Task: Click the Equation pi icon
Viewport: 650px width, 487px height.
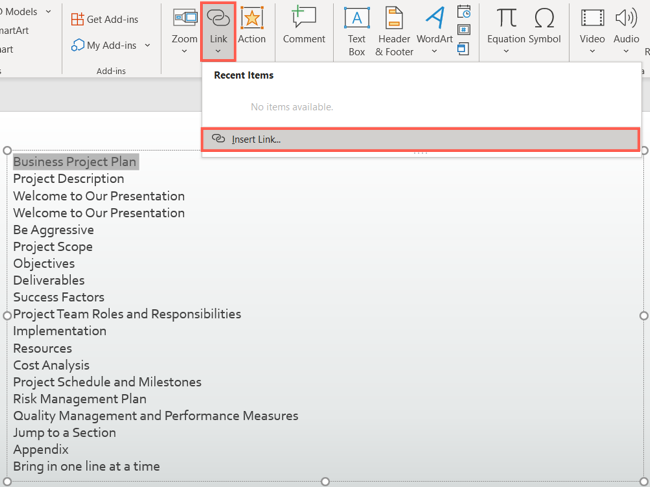Action: point(506,18)
